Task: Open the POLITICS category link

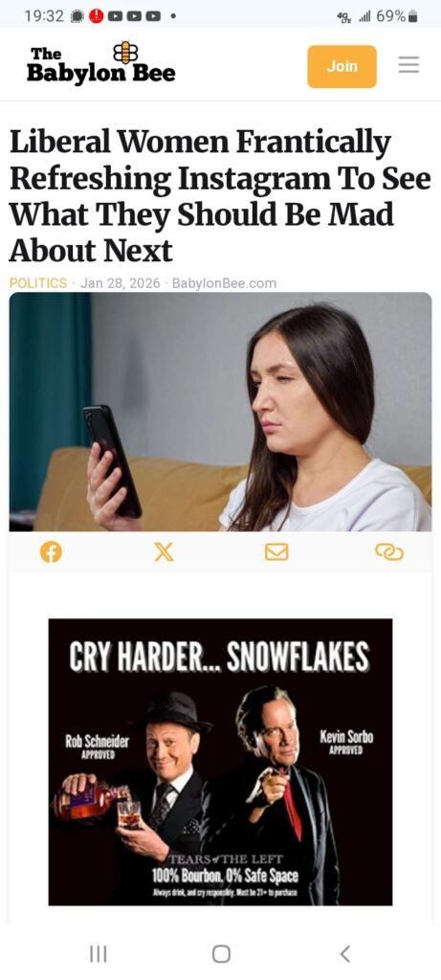Action: (x=38, y=283)
